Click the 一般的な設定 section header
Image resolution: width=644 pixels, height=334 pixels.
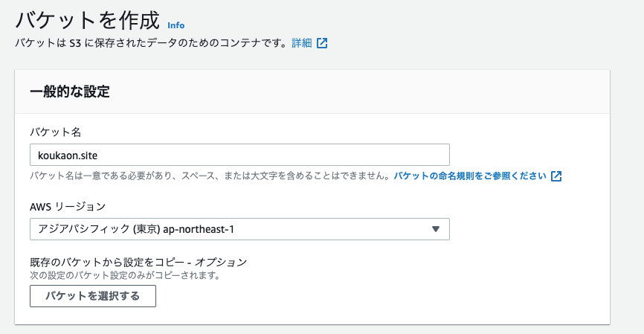[70, 91]
